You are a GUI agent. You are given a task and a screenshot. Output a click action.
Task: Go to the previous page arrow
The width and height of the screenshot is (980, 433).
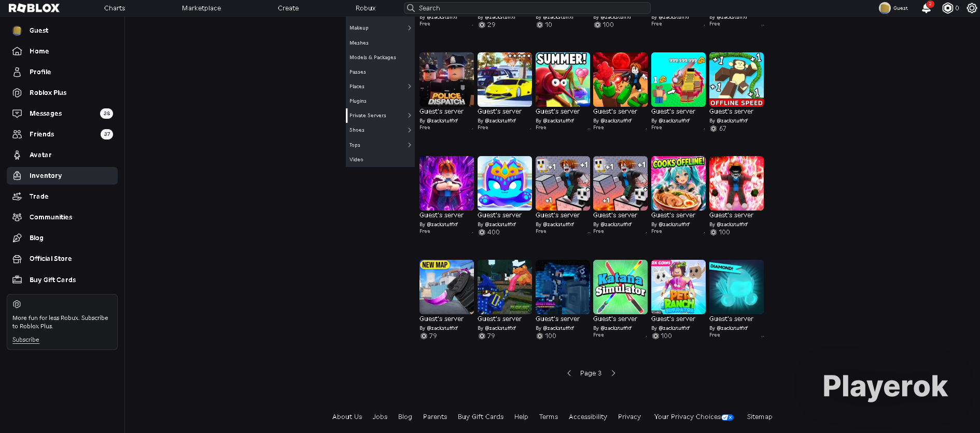569,373
